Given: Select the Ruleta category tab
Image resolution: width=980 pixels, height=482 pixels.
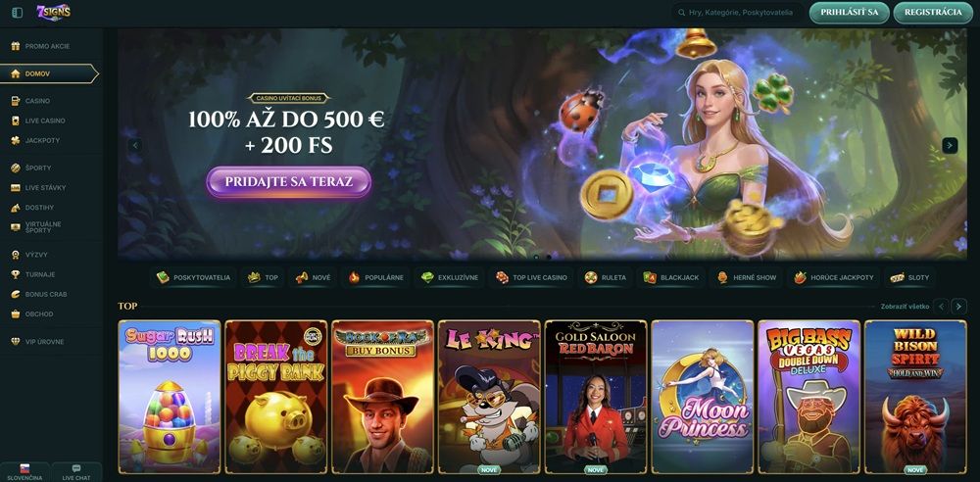Looking at the screenshot, I should click(x=605, y=277).
